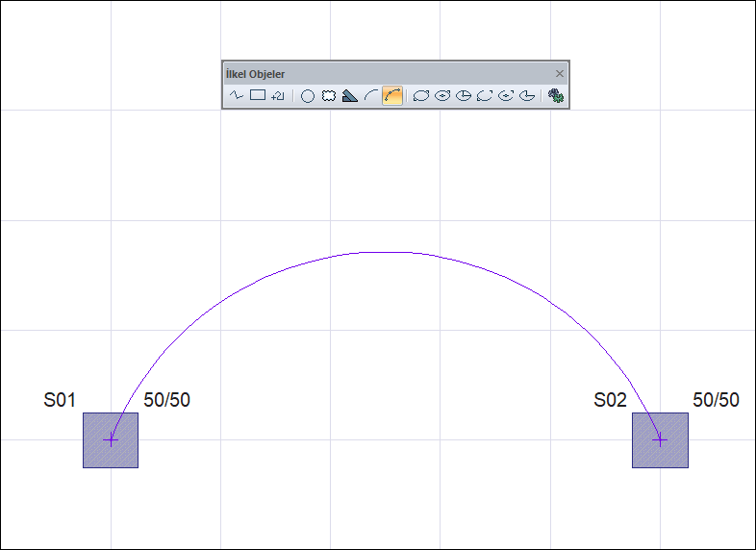Image resolution: width=756 pixels, height=550 pixels.
Task: Select the open elliptical sector tool
Action: (x=527, y=95)
